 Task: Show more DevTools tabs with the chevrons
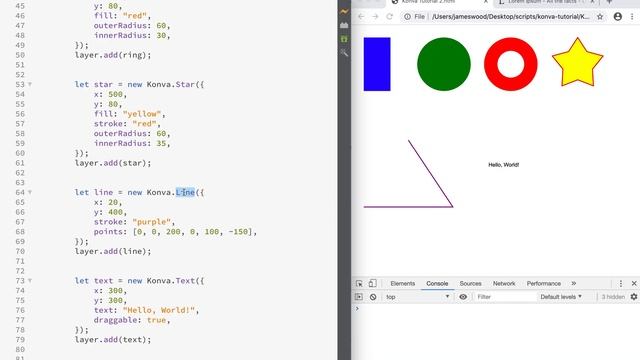[573, 283]
